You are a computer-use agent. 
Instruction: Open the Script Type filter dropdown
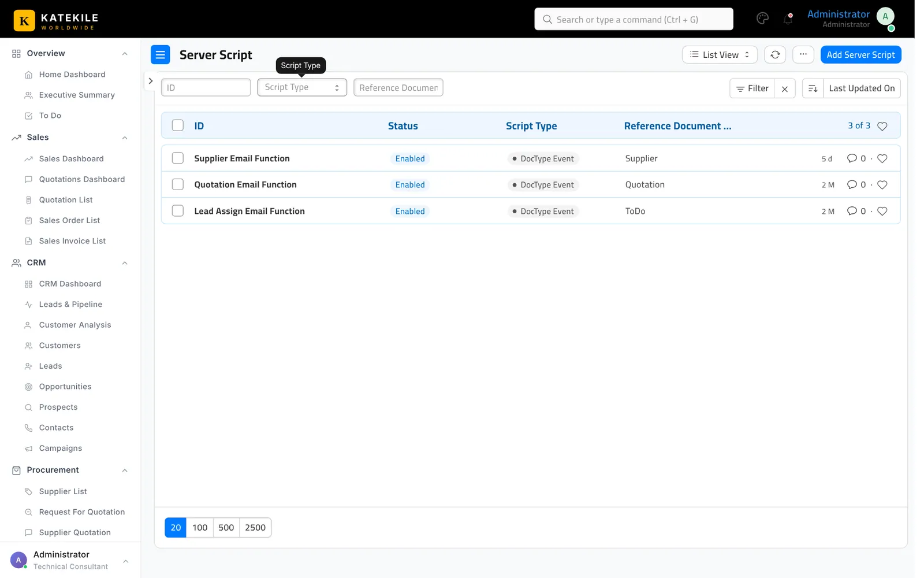click(302, 87)
